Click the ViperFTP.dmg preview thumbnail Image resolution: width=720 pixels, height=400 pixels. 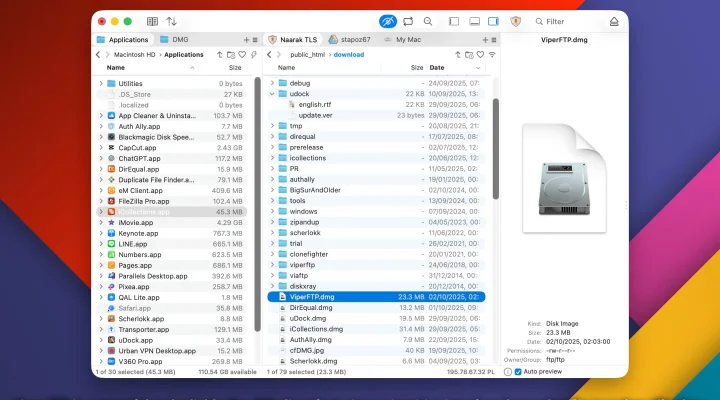coord(564,178)
